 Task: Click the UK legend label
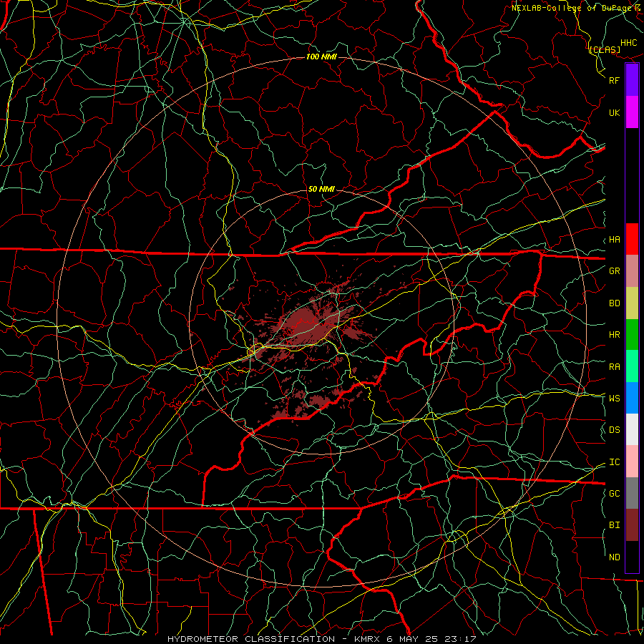pyautogui.click(x=615, y=112)
